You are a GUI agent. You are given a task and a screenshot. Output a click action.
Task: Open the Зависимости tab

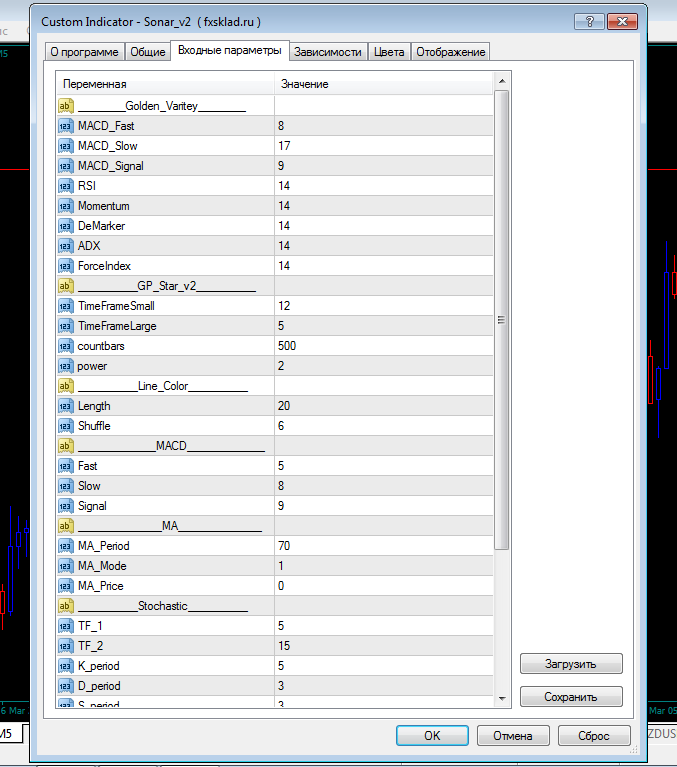[329, 52]
